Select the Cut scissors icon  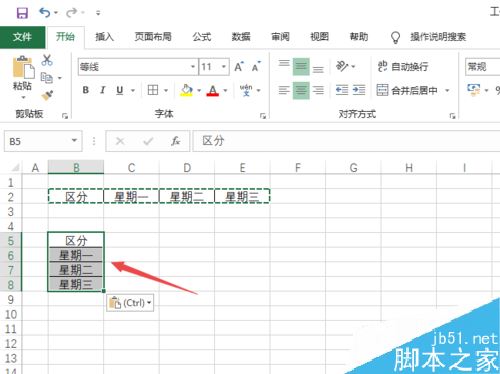point(47,60)
